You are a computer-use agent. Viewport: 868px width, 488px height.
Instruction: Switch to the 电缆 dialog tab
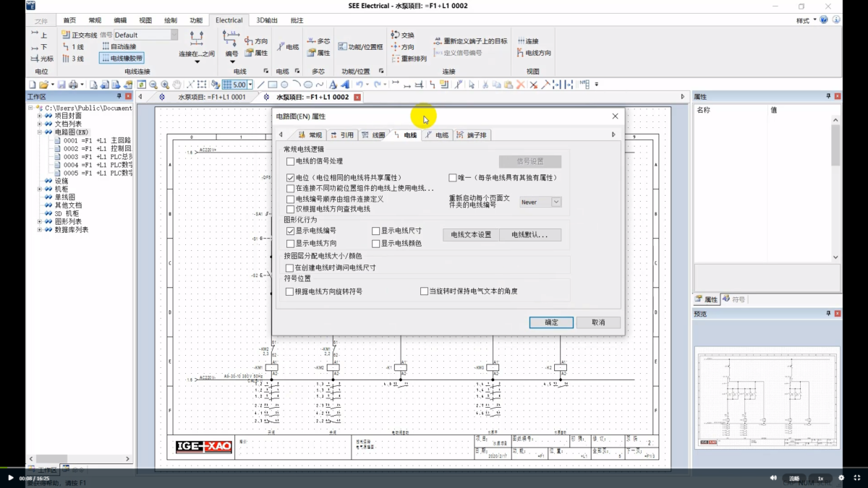438,134
